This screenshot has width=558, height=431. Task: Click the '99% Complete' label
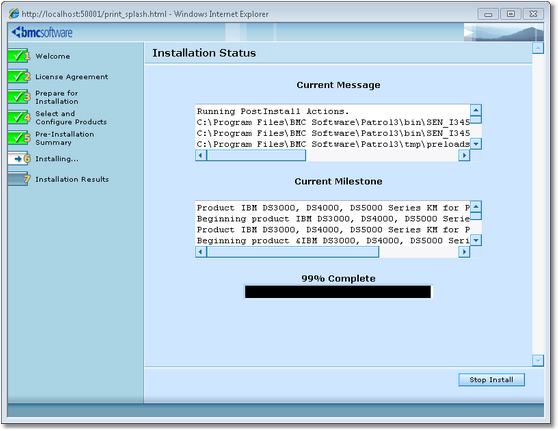(x=338, y=278)
